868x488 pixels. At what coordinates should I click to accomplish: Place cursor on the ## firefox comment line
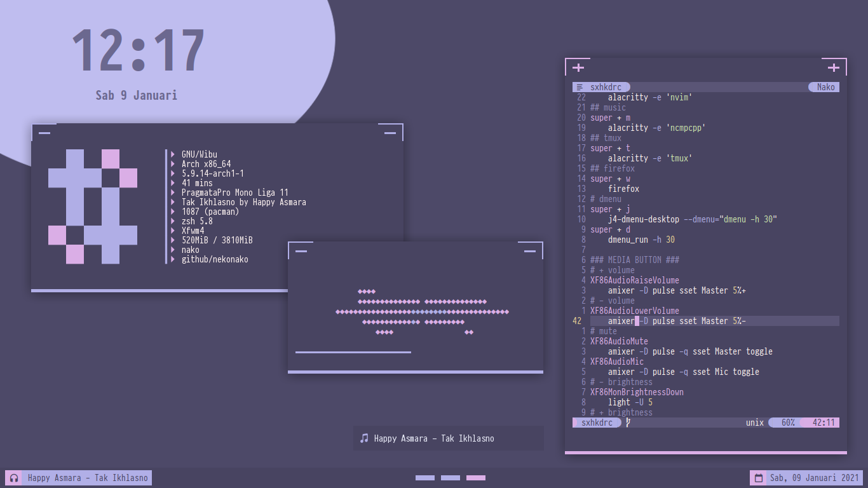point(613,168)
